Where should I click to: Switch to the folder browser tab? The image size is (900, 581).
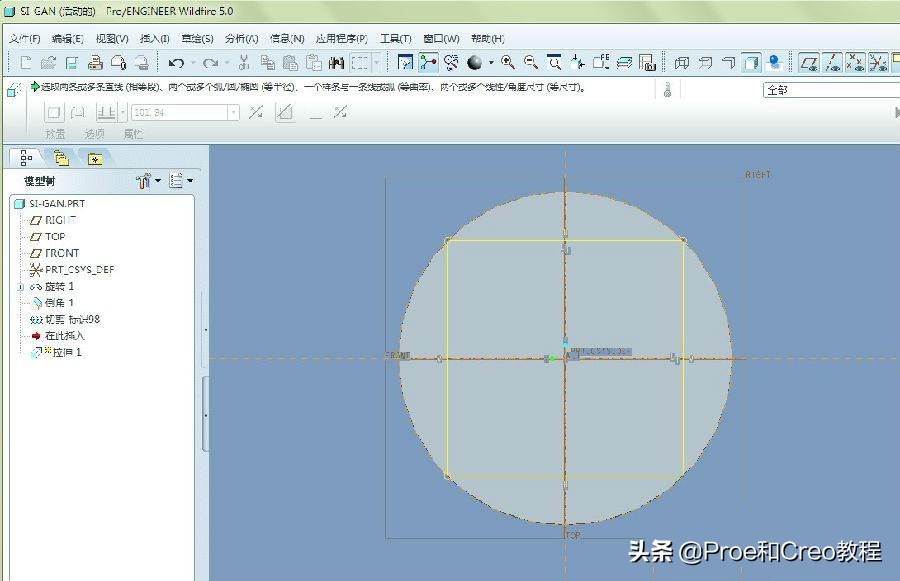(61, 158)
